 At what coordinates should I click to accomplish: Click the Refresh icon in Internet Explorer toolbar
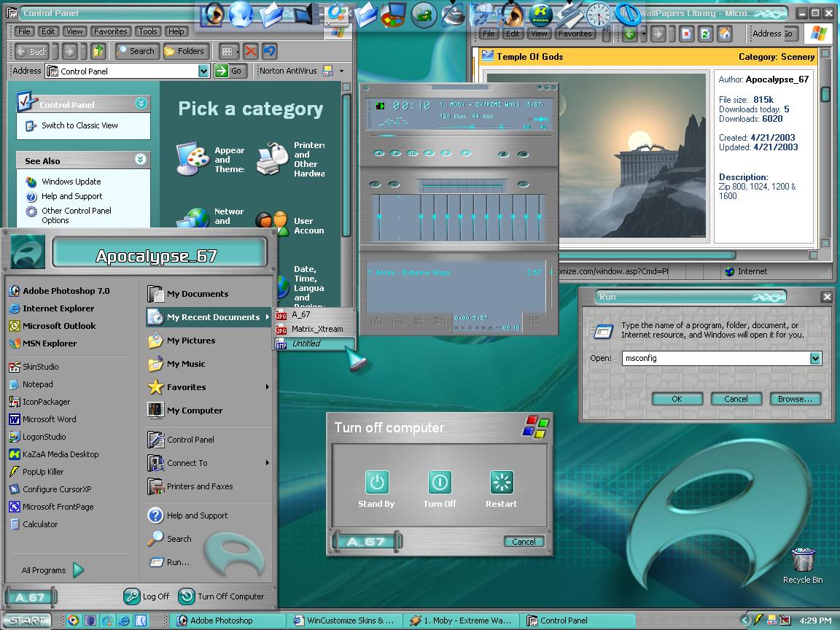click(x=706, y=34)
